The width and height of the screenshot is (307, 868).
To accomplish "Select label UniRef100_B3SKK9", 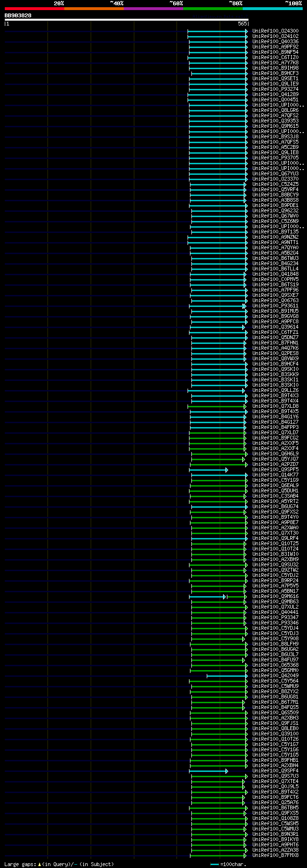I will coord(275,375).
